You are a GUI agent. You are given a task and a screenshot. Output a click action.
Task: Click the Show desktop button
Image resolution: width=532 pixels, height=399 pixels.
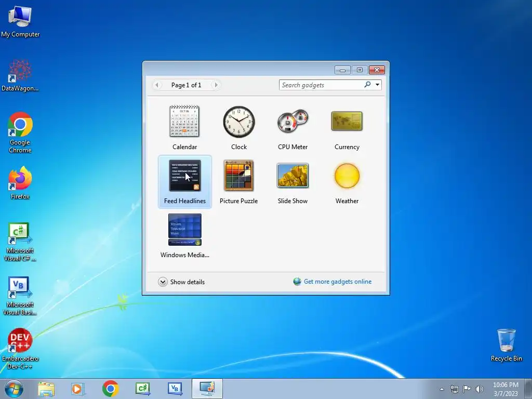pyautogui.click(x=528, y=389)
